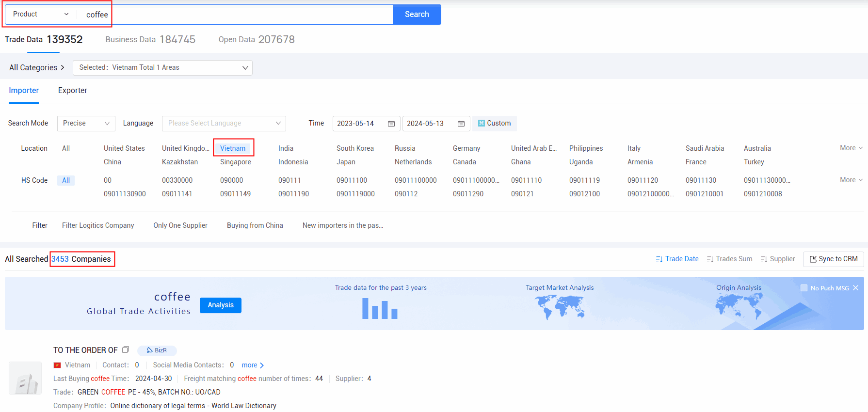This screenshot has width=868, height=412.
Task: Expand More HS codes
Action: click(x=851, y=180)
